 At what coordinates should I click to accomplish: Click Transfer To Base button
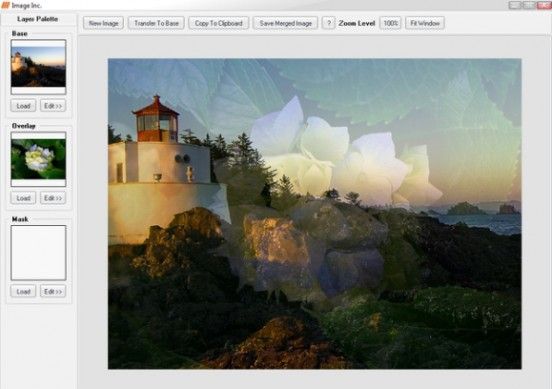click(156, 23)
